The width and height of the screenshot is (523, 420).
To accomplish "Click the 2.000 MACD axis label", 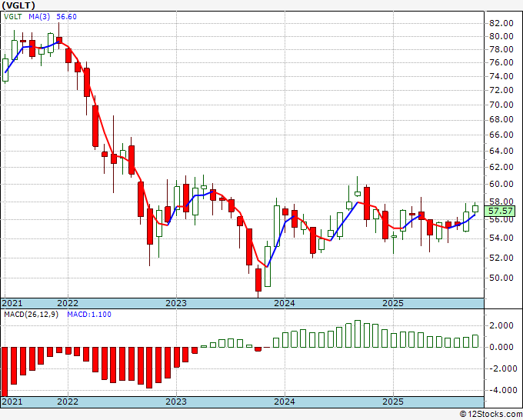I will tap(502, 325).
